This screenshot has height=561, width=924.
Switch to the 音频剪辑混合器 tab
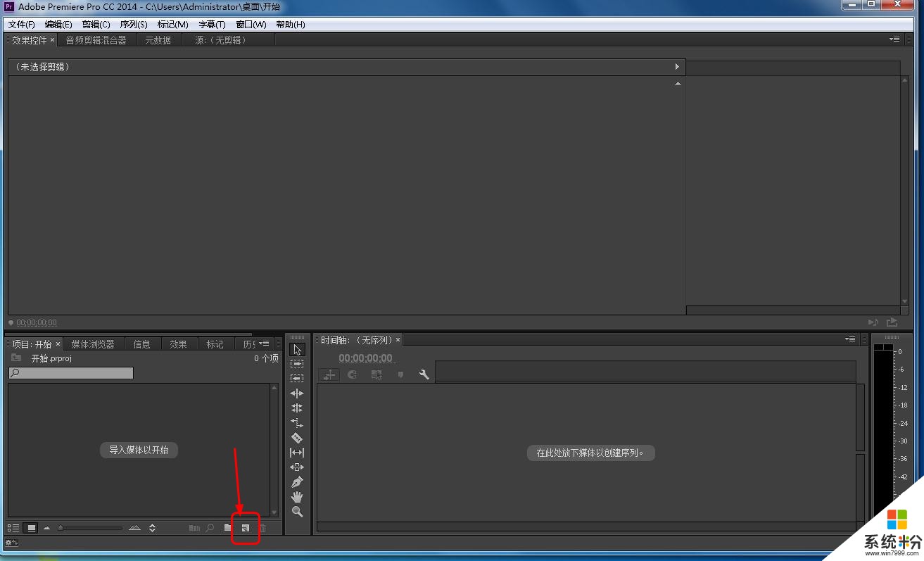[x=96, y=40]
